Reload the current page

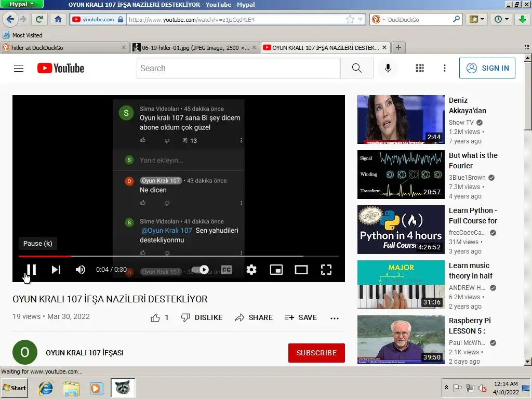pos(39,19)
